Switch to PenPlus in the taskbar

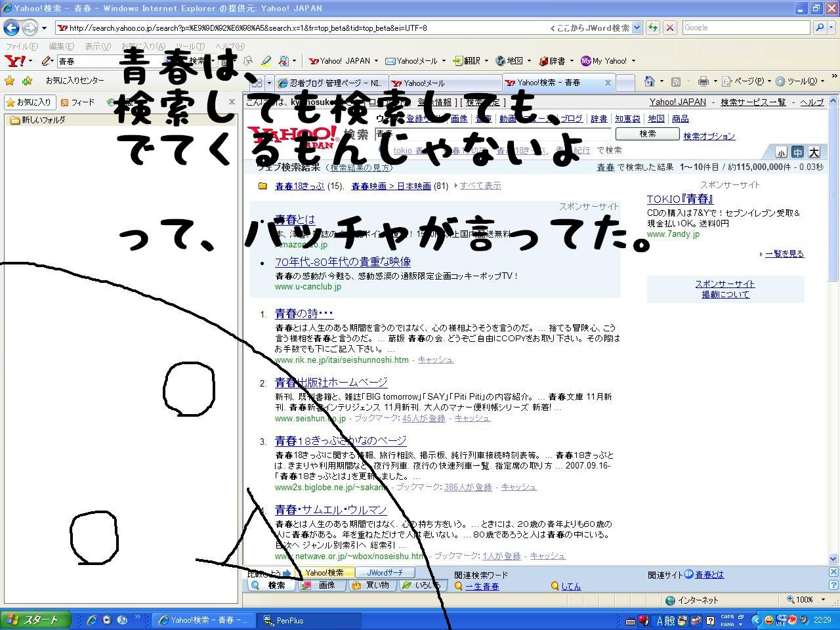coord(308,619)
